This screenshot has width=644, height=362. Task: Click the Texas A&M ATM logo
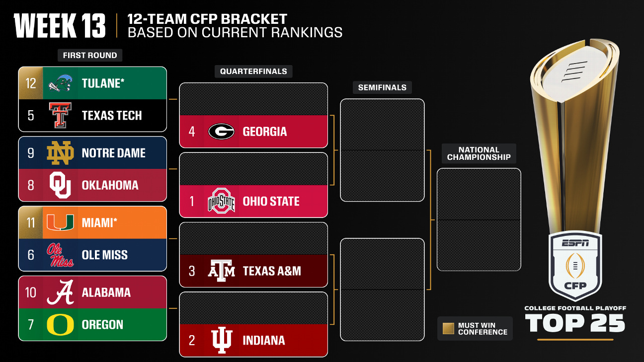(x=221, y=271)
